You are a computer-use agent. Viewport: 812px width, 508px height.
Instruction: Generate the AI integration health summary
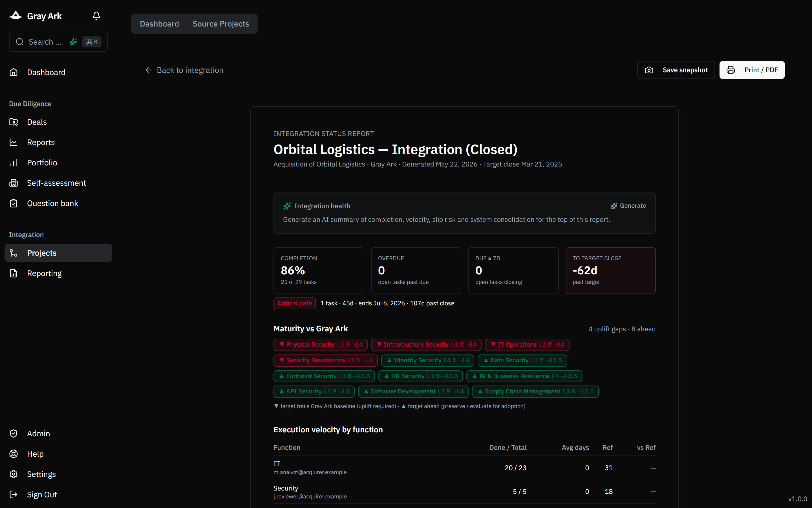628,206
